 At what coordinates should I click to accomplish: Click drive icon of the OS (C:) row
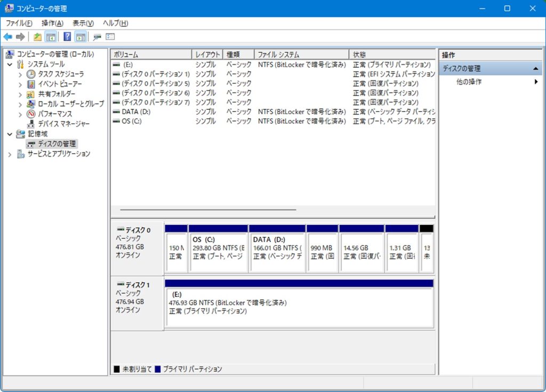(x=116, y=121)
